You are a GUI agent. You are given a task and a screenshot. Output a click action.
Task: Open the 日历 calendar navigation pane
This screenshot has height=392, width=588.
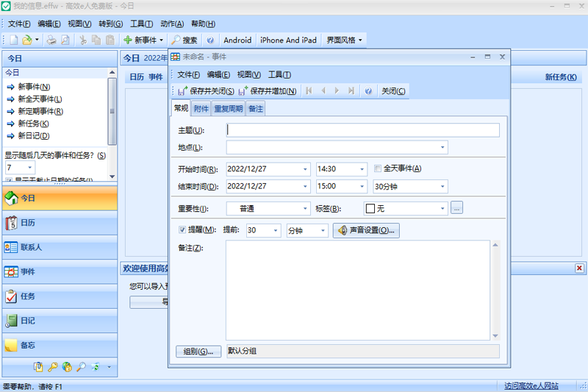coord(60,223)
